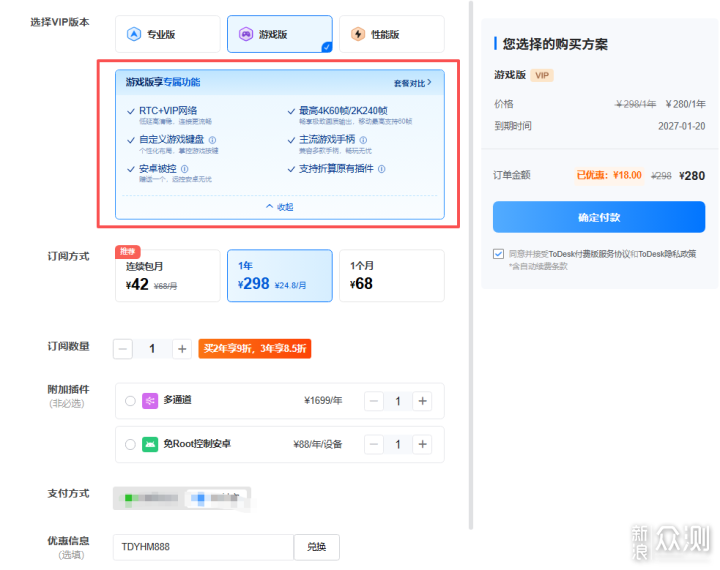Select the 性能版 VIP version
The width and height of the screenshot is (720, 570).
392,34
